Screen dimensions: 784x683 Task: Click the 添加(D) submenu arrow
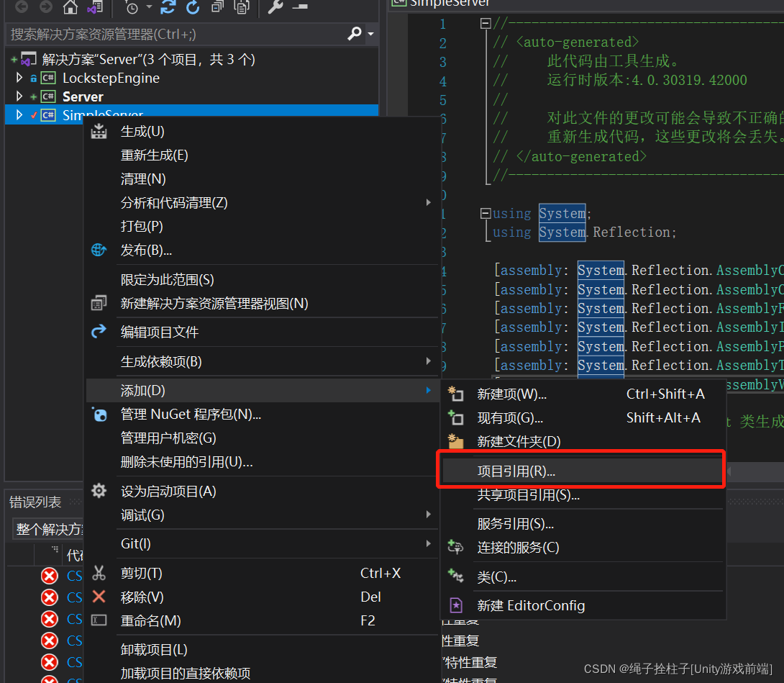coord(429,390)
